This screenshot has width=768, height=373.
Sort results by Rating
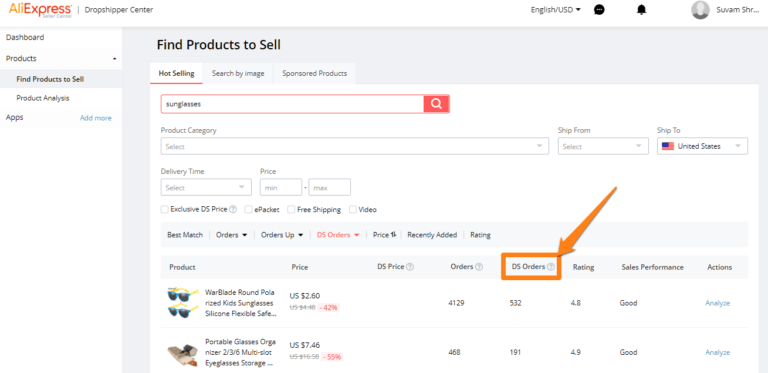point(480,235)
